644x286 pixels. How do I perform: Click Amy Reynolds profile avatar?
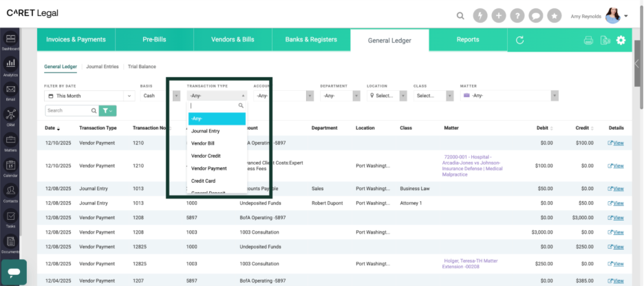click(x=613, y=16)
